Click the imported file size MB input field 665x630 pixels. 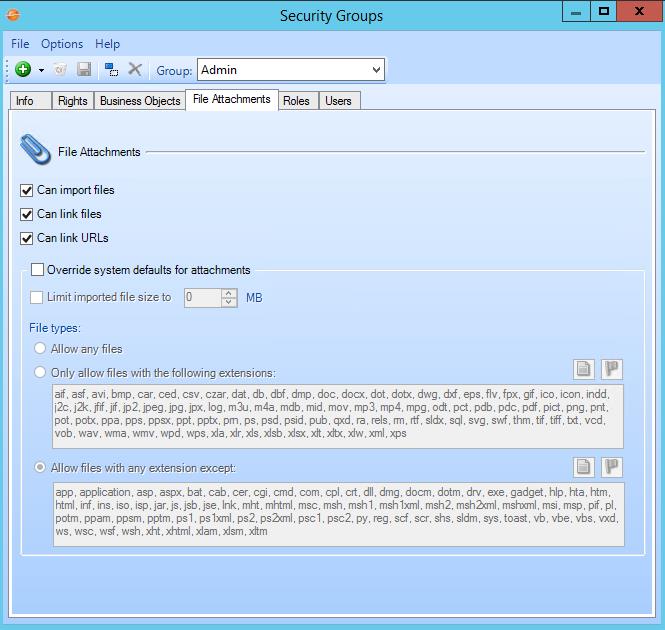tap(202, 297)
